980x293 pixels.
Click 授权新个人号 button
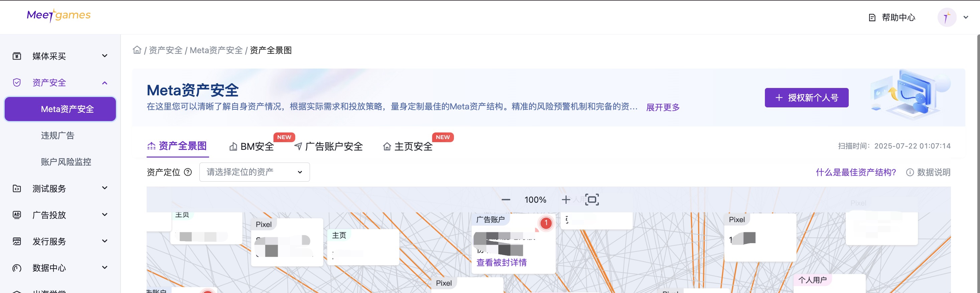pyautogui.click(x=807, y=98)
